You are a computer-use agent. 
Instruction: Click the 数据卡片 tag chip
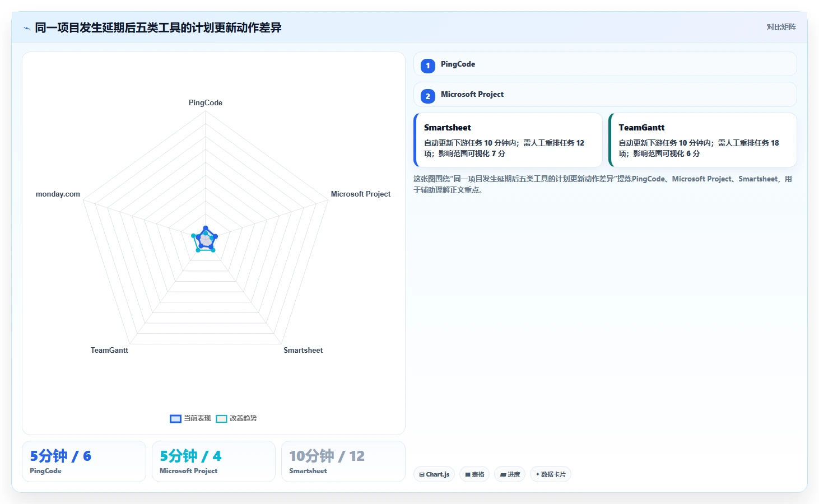click(x=551, y=474)
